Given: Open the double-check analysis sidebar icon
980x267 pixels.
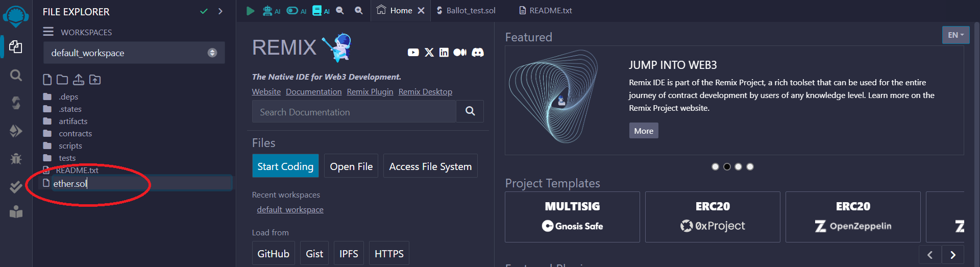Looking at the screenshot, I should pos(16,186).
